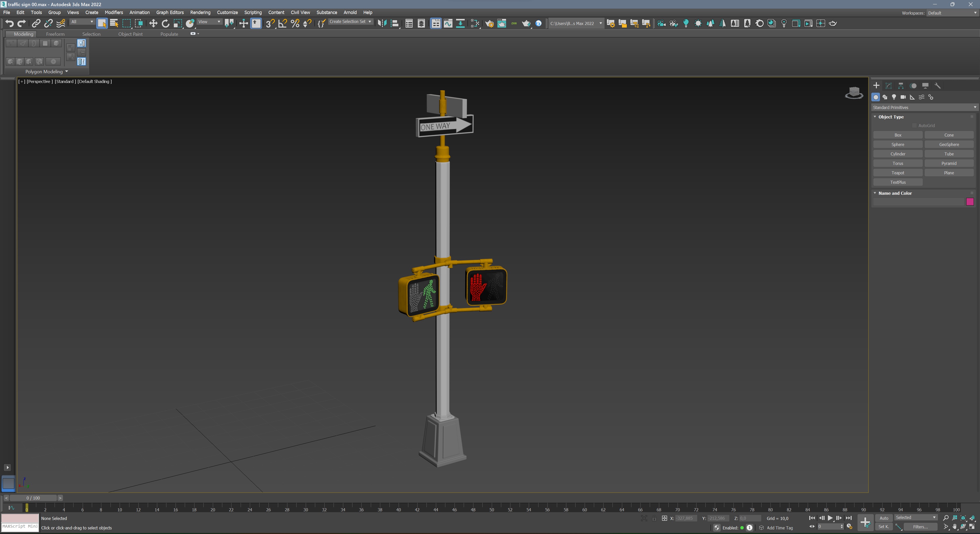
Task: Click the Mirror tool icon
Action: [x=382, y=23]
